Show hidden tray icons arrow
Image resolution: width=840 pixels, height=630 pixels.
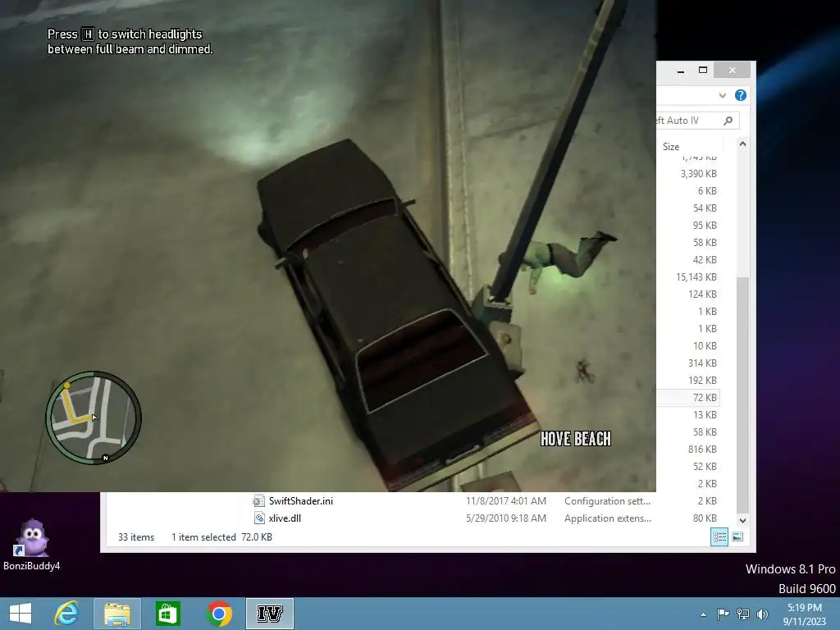pyautogui.click(x=703, y=614)
